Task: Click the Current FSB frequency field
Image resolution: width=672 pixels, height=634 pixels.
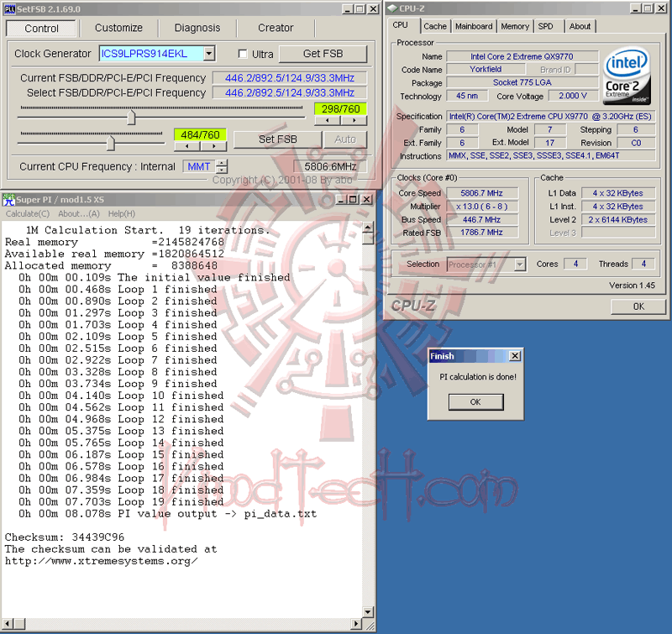Action: click(x=290, y=78)
